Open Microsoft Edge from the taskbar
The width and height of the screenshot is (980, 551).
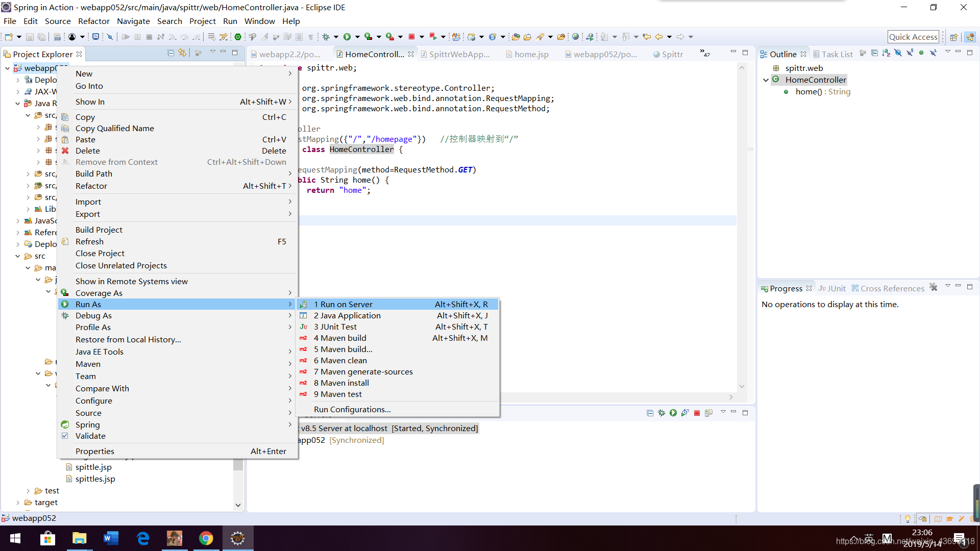coord(143,538)
